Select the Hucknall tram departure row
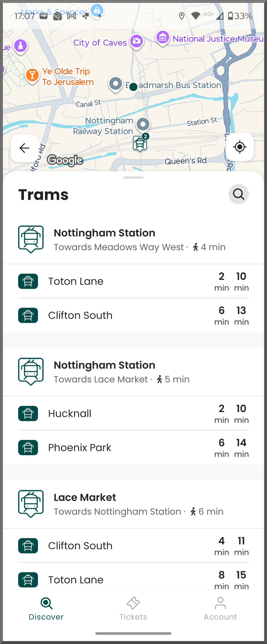267x644 pixels. (133, 413)
